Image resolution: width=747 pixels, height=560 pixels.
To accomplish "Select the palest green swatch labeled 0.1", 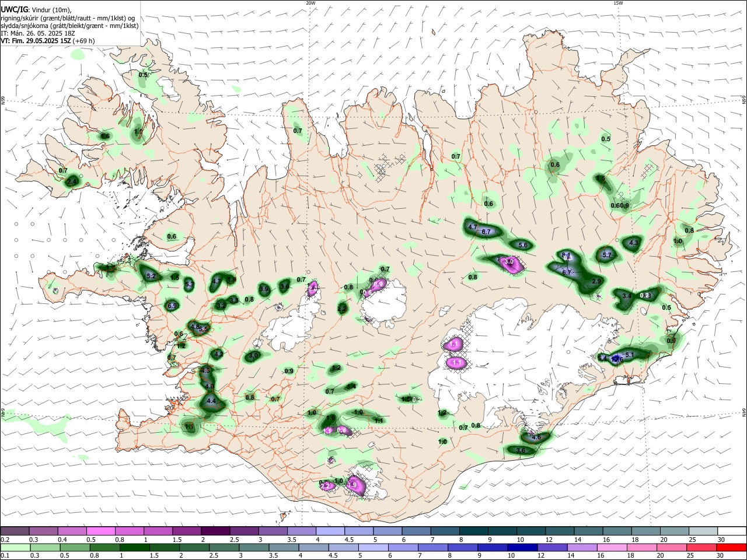I will pyautogui.click(x=15, y=547).
